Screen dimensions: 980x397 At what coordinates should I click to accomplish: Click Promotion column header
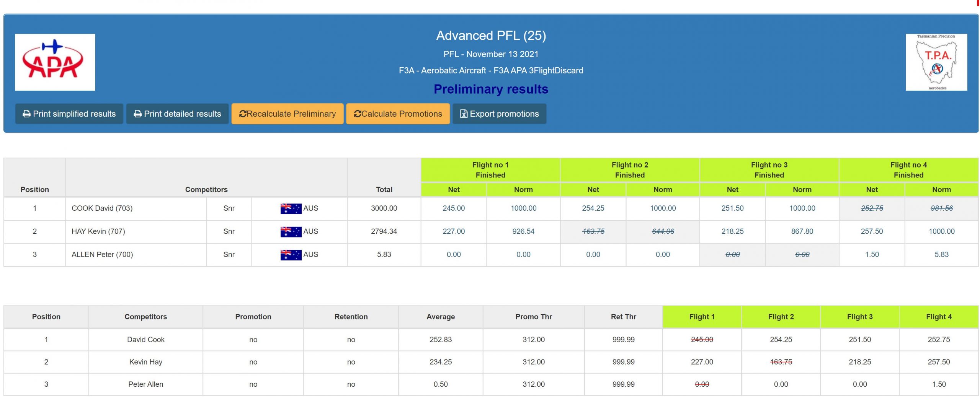[x=253, y=317]
